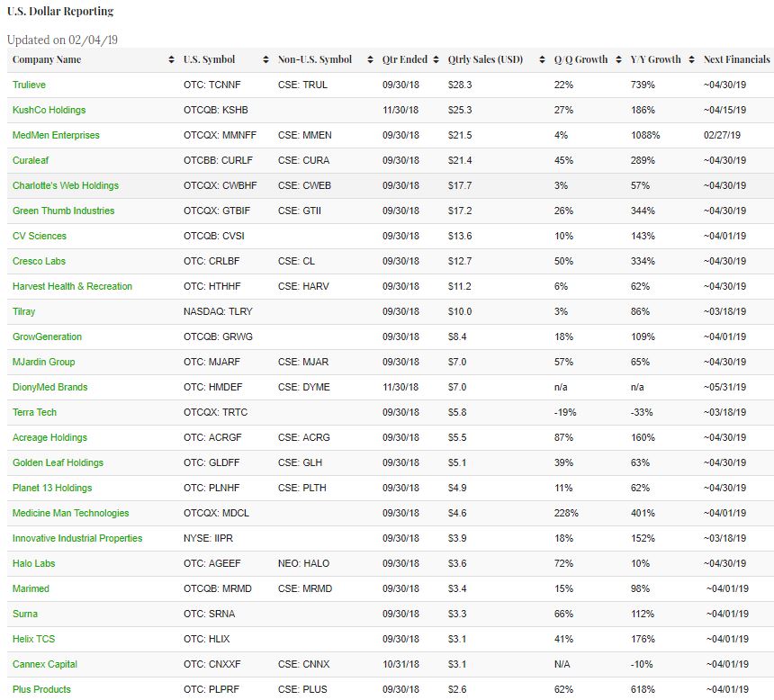774x700 pixels.
Task: Click Innovative Industrial Properties link
Action: tap(77, 538)
